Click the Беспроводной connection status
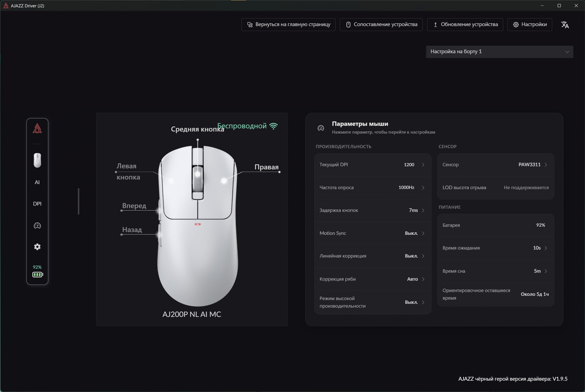The width and height of the screenshot is (585, 392). pyautogui.click(x=242, y=126)
